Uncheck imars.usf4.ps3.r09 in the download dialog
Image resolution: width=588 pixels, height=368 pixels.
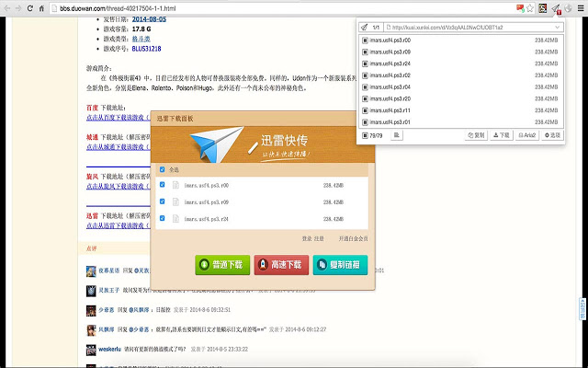pos(162,201)
